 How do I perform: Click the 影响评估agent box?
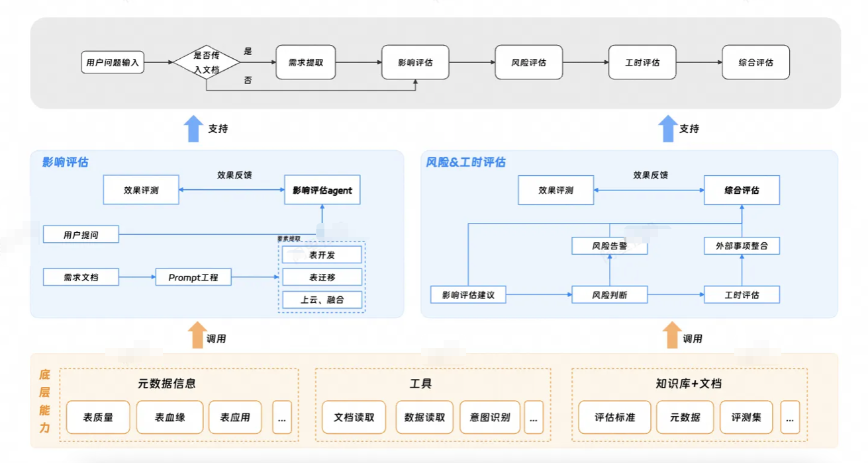tap(322, 190)
